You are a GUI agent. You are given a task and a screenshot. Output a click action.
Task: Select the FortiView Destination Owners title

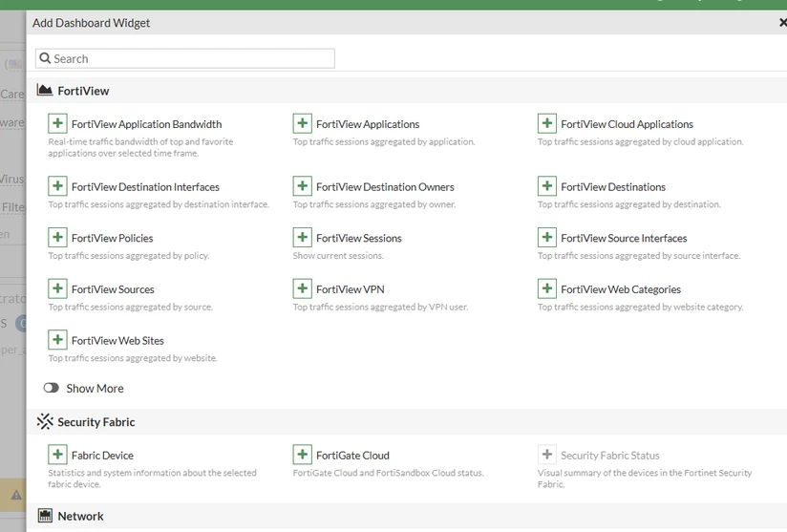[385, 186]
